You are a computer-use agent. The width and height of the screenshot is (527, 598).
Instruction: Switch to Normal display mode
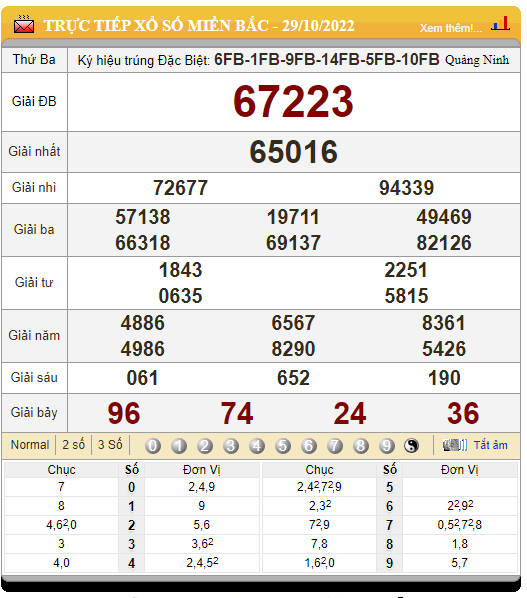click(30, 445)
